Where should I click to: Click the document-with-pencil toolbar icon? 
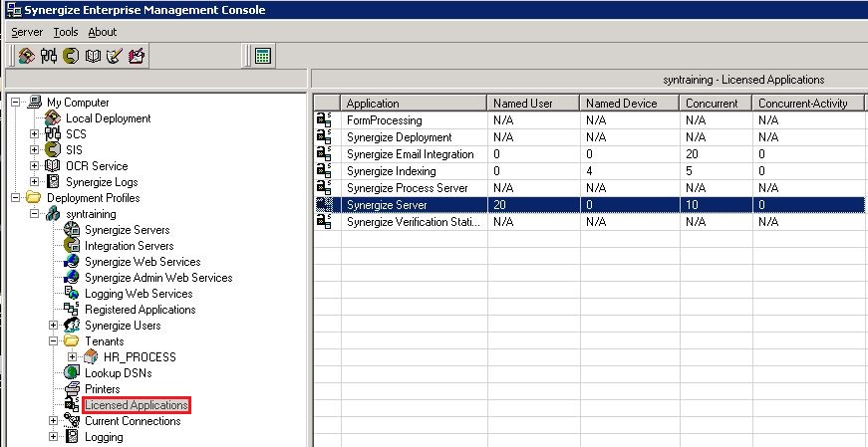pos(115,56)
